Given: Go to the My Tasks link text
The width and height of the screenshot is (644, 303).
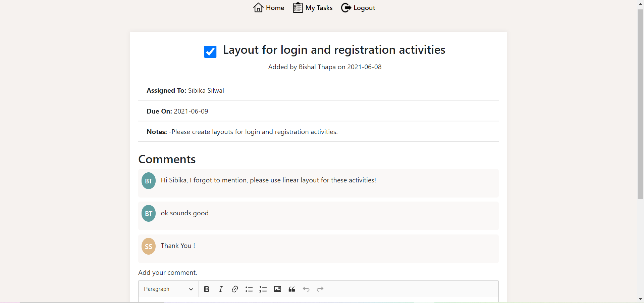Looking at the screenshot, I should [x=319, y=8].
